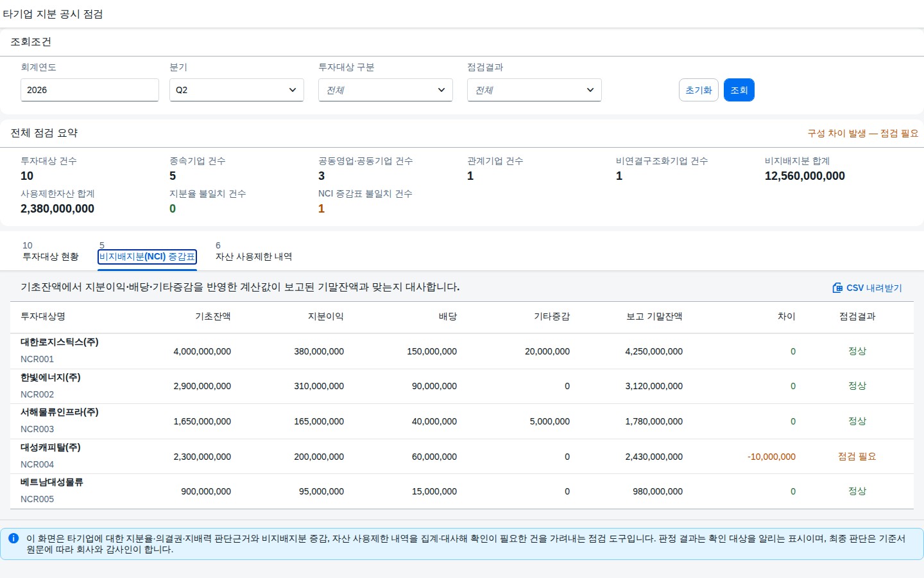Click code NCR003
Screen dimensions: 924x578
point(37,429)
